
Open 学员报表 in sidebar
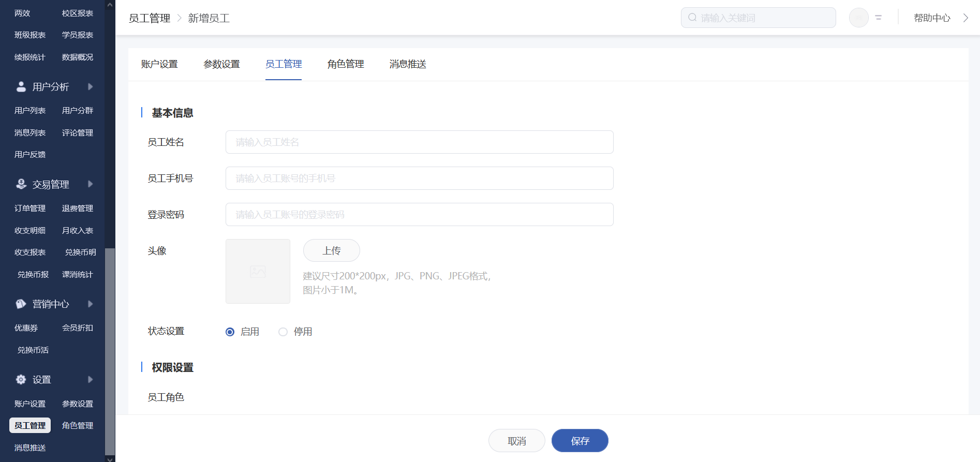(x=78, y=35)
